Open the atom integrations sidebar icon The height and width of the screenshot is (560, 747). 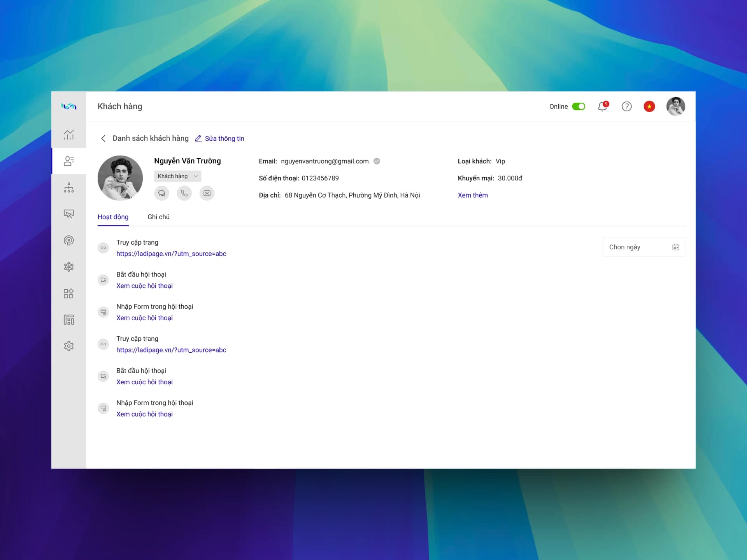(69, 267)
